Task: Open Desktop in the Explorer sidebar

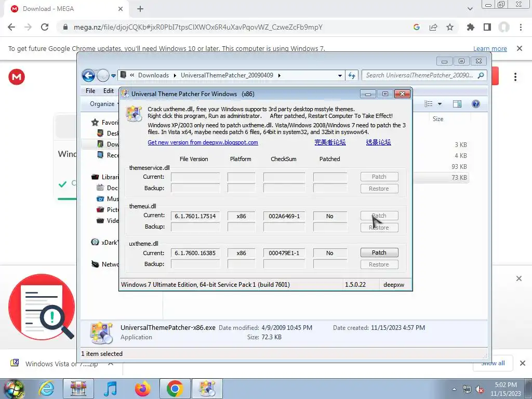Action: (108, 134)
